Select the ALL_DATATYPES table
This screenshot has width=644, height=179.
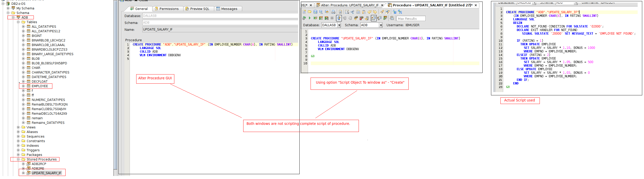pos(44,26)
